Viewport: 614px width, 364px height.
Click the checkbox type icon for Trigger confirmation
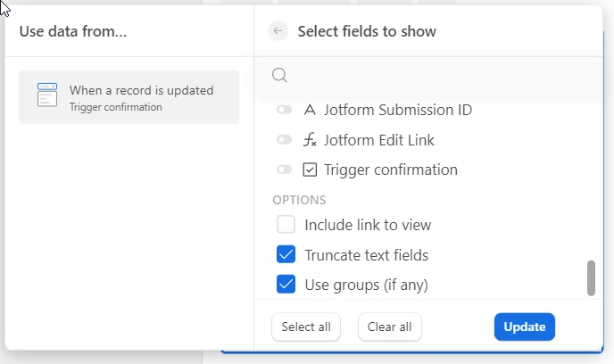[310, 170]
